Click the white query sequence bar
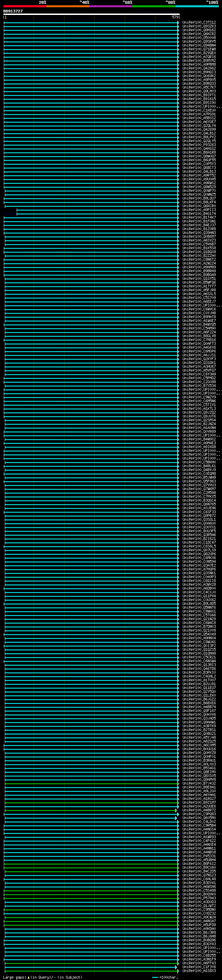222x980 pixels. [x=91, y=14]
